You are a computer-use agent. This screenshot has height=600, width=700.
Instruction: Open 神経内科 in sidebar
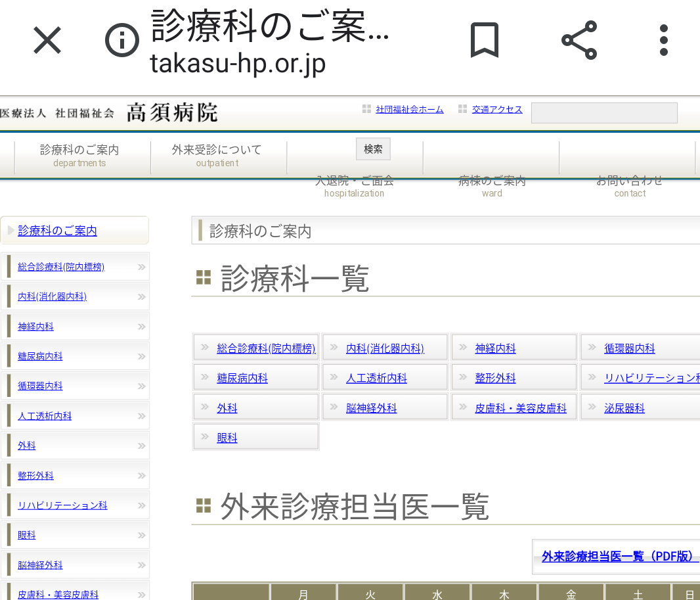point(35,327)
